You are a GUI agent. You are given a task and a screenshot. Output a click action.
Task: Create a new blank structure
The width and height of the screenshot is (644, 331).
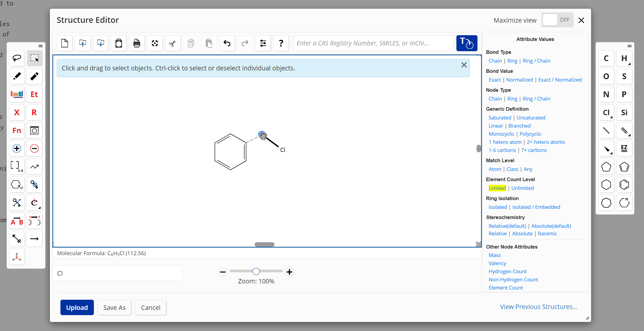pyautogui.click(x=65, y=43)
